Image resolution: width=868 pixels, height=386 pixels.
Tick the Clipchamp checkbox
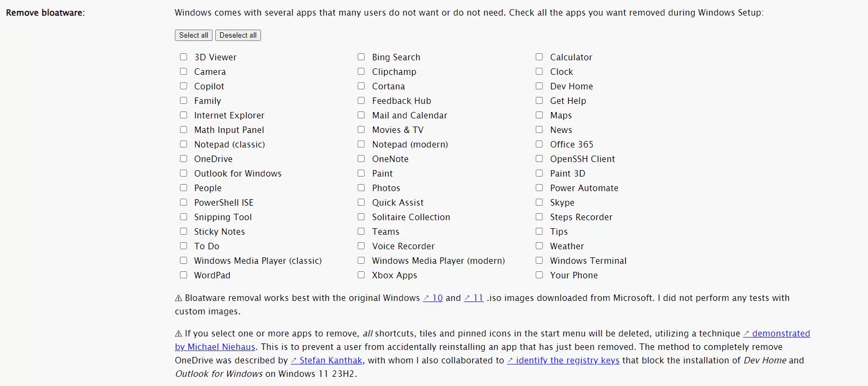pos(361,71)
